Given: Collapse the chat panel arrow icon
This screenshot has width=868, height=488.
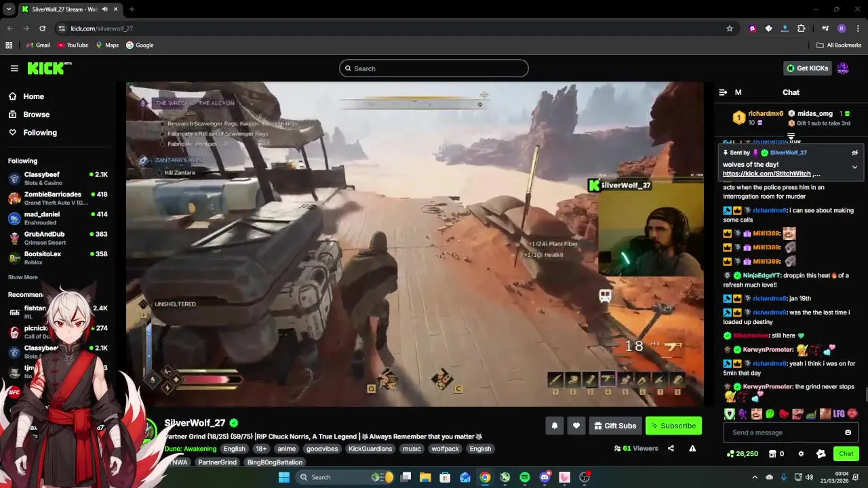Looking at the screenshot, I should click(723, 92).
